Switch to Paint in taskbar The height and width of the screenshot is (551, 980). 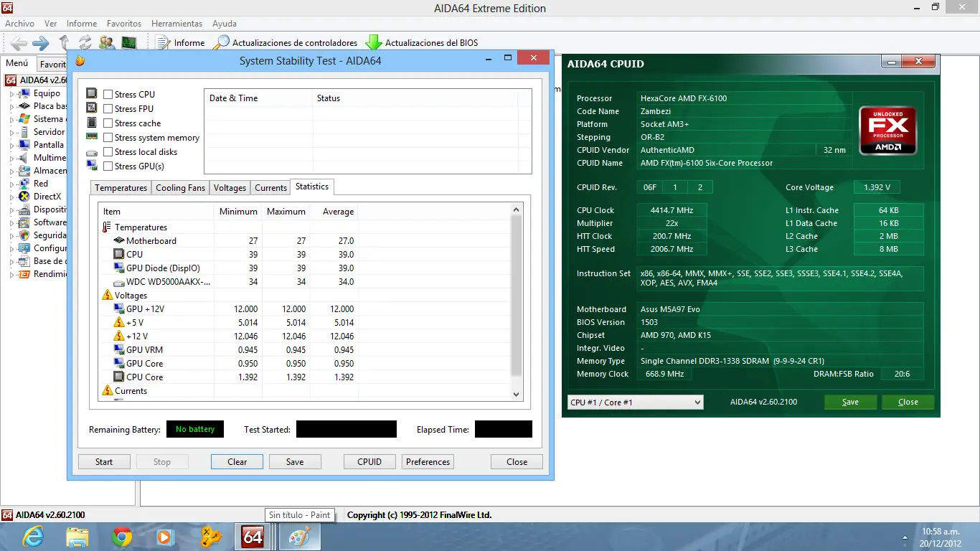coord(299,537)
